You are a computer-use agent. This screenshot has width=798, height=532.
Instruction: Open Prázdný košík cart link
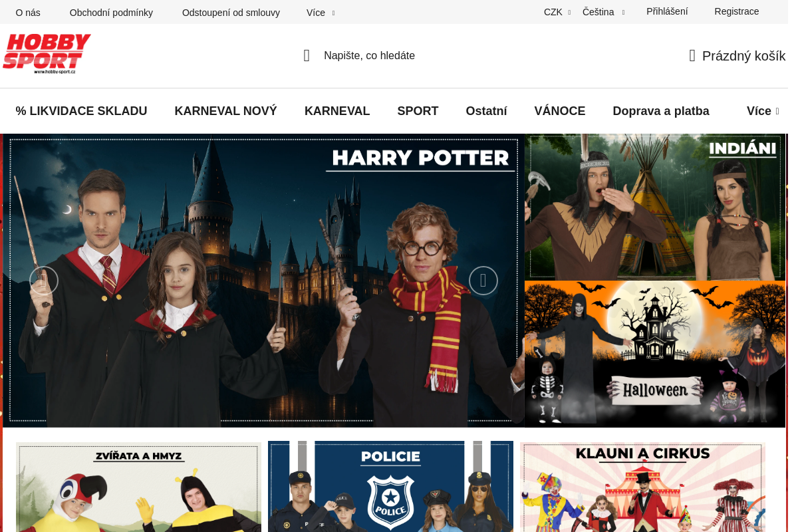coord(743,56)
